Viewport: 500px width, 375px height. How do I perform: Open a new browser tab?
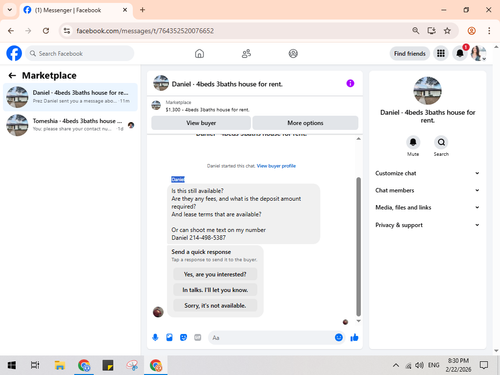pos(142,10)
